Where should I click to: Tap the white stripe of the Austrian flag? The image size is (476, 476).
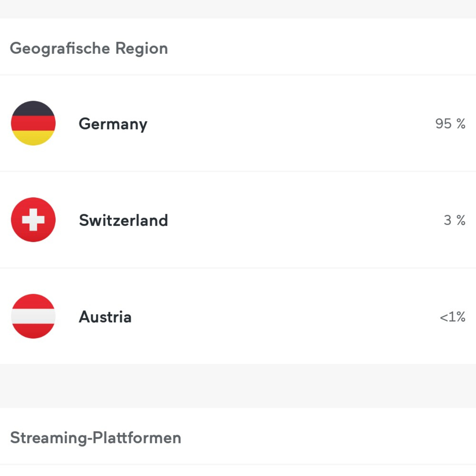tap(33, 316)
